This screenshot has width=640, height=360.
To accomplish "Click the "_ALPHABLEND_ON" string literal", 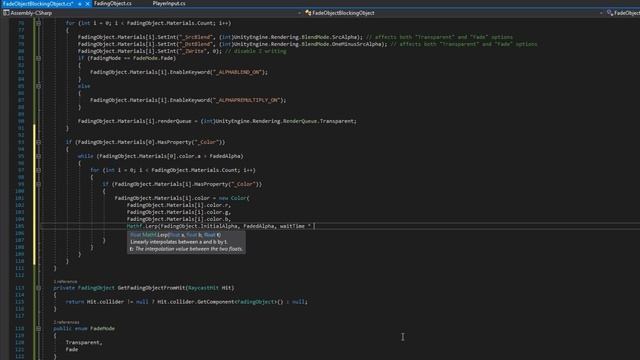I will [x=238, y=72].
